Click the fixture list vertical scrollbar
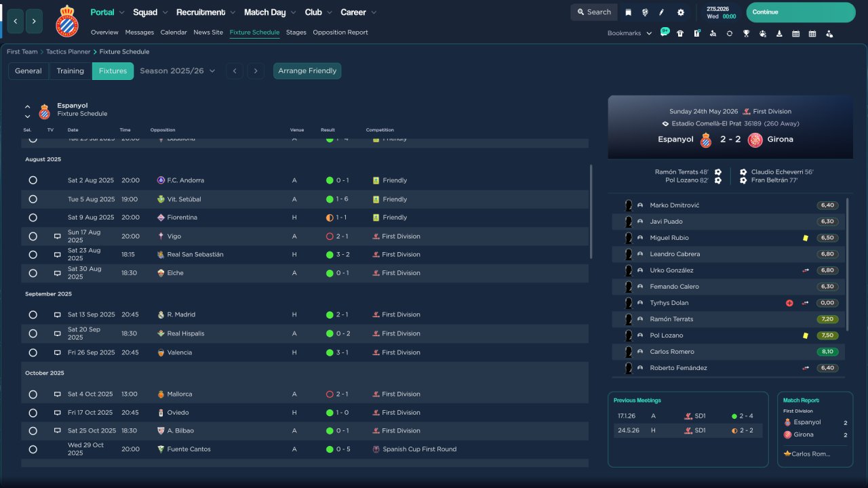 click(x=591, y=211)
